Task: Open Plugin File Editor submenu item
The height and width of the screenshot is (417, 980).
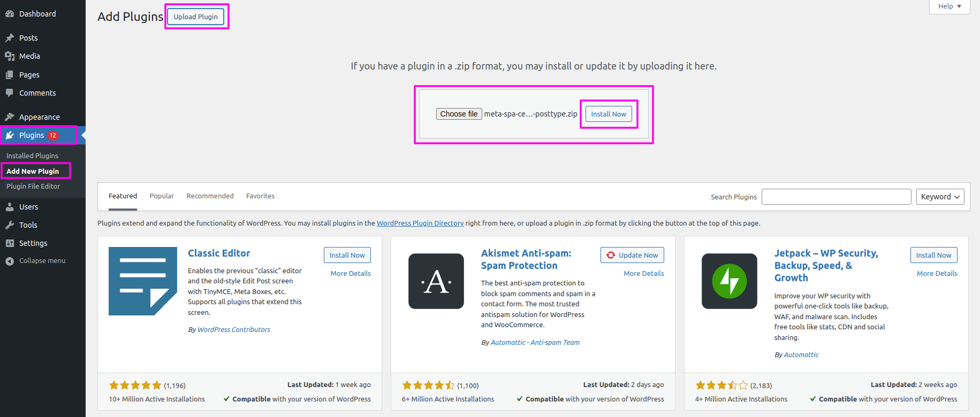Action: [33, 186]
